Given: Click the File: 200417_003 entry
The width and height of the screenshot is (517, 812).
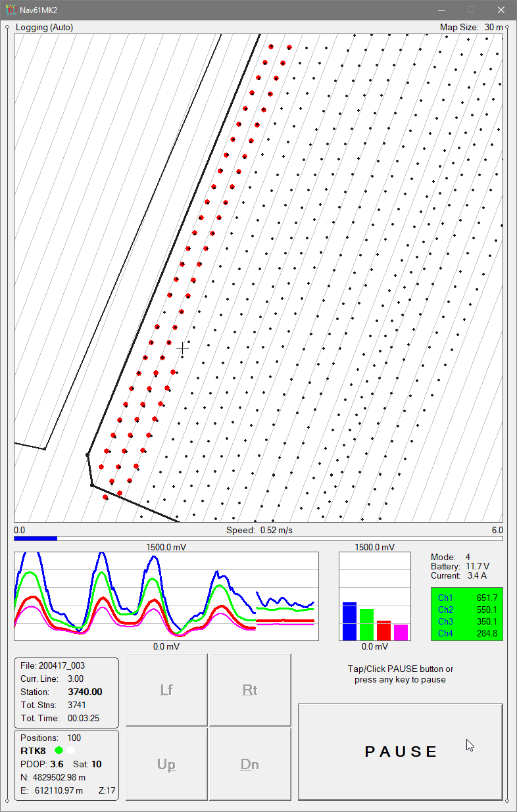Looking at the screenshot, I should coord(53,665).
